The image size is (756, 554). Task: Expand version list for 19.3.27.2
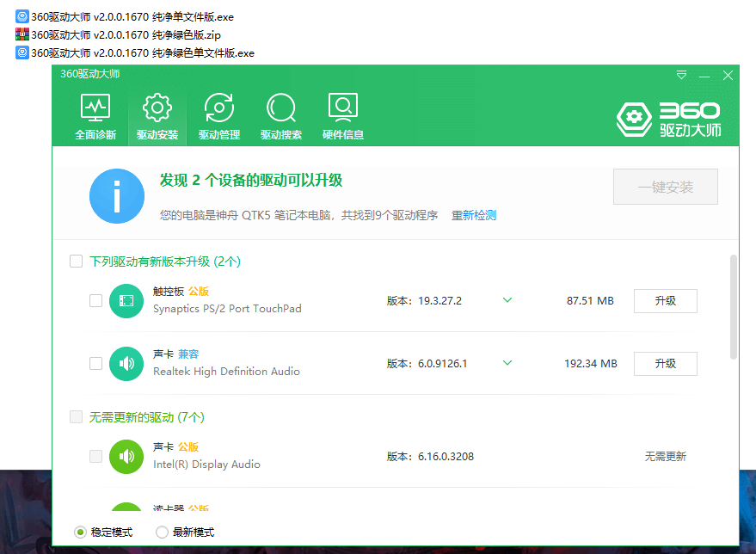(507, 300)
